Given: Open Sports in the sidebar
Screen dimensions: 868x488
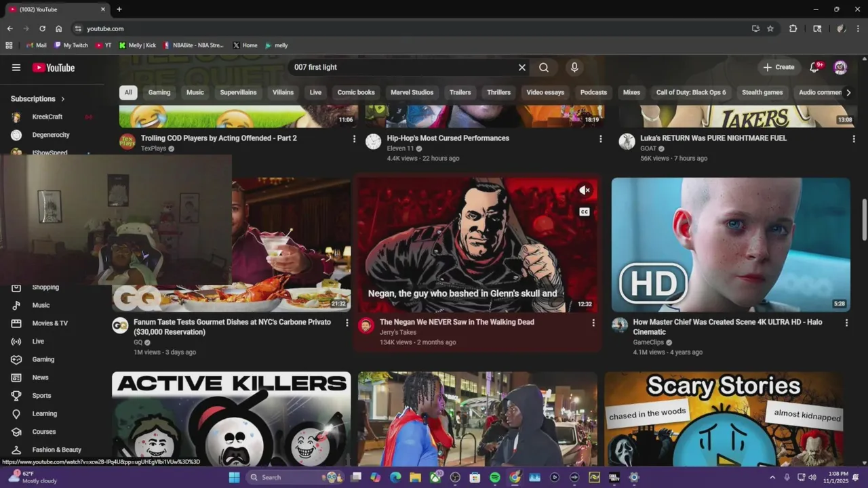Looking at the screenshot, I should (41, 396).
